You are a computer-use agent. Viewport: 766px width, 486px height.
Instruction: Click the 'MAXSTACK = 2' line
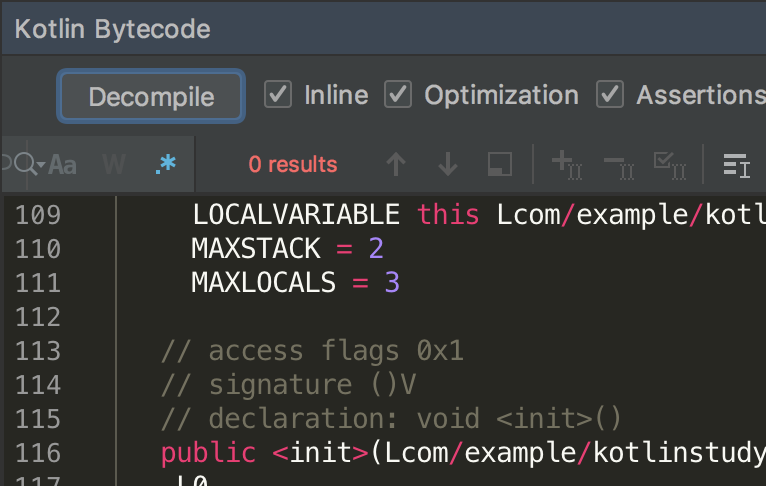point(287,249)
